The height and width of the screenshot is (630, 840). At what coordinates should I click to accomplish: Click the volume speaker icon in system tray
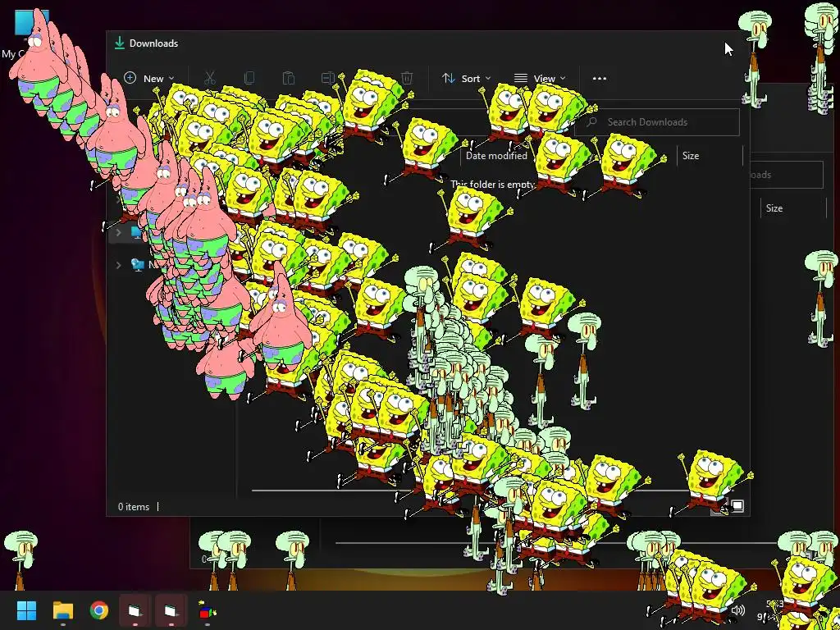coord(738,610)
